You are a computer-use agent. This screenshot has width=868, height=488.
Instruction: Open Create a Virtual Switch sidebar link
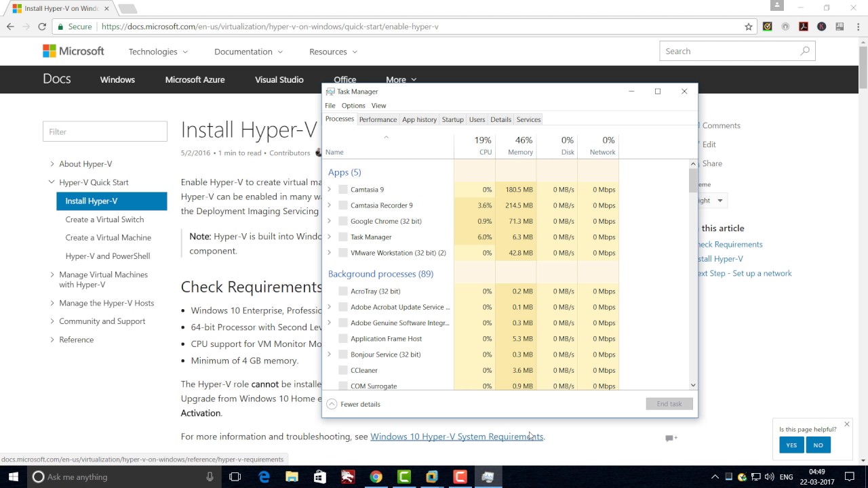(x=104, y=220)
